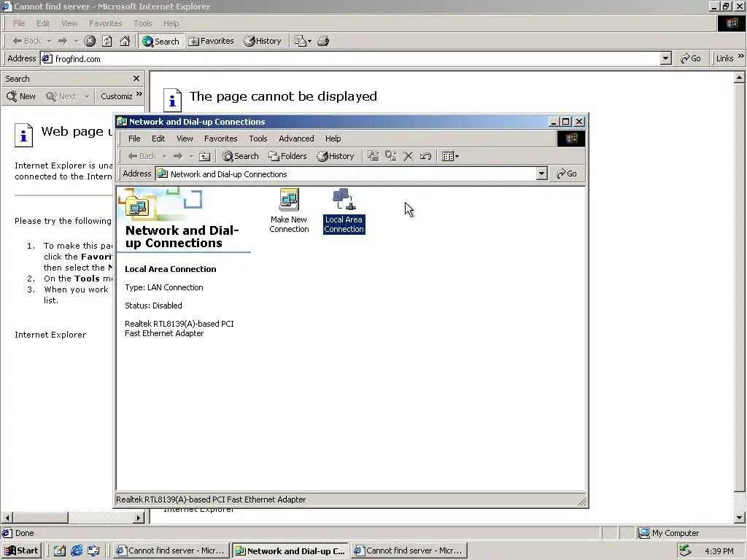
Task: Open Help menu in Network Connections window
Action: click(333, 139)
